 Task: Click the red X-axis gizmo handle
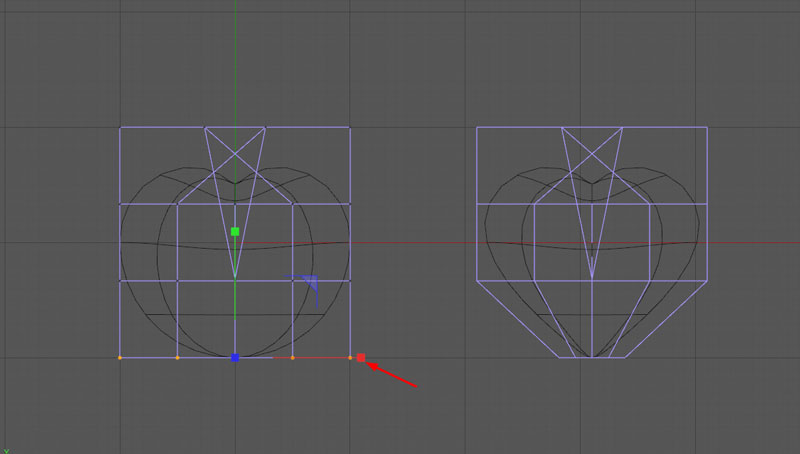pyautogui.click(x=361, y=357)
